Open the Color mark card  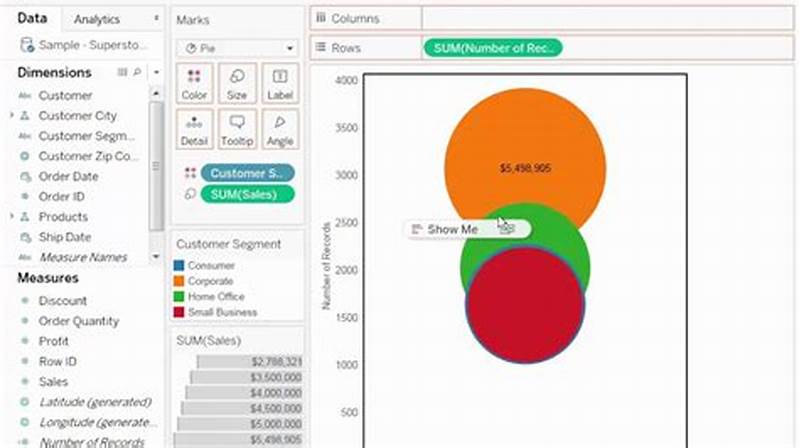point(194,84)
